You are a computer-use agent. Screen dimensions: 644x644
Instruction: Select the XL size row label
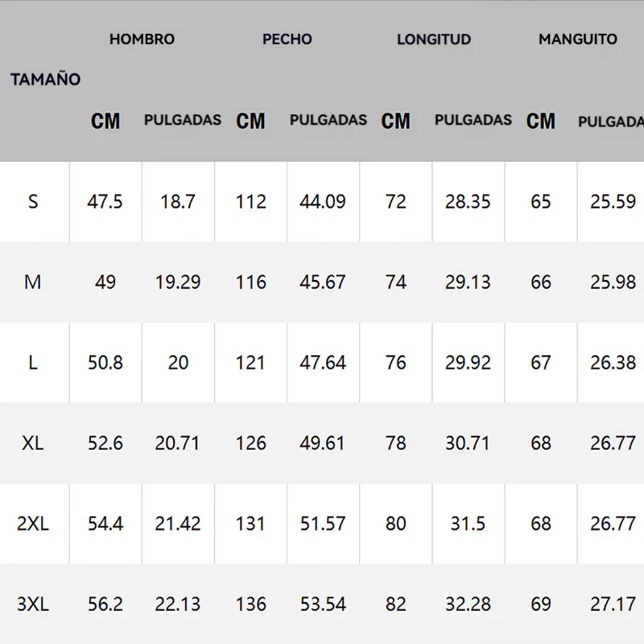[x=33, y=443]
